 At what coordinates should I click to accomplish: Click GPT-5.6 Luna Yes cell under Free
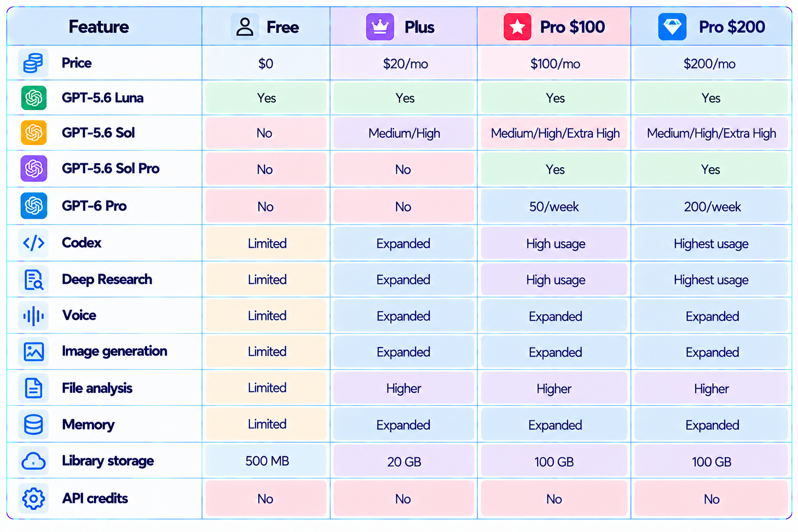click(266, 98)
